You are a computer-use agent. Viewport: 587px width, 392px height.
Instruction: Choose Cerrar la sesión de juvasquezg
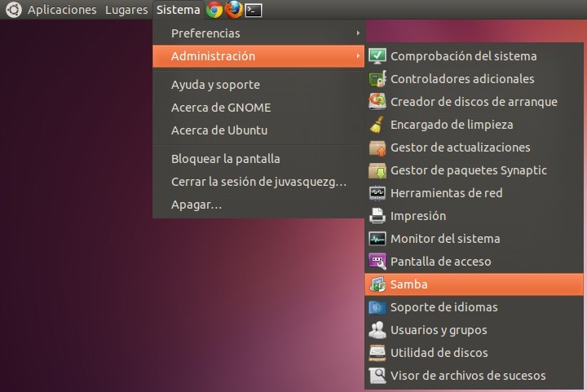point(258,182)
